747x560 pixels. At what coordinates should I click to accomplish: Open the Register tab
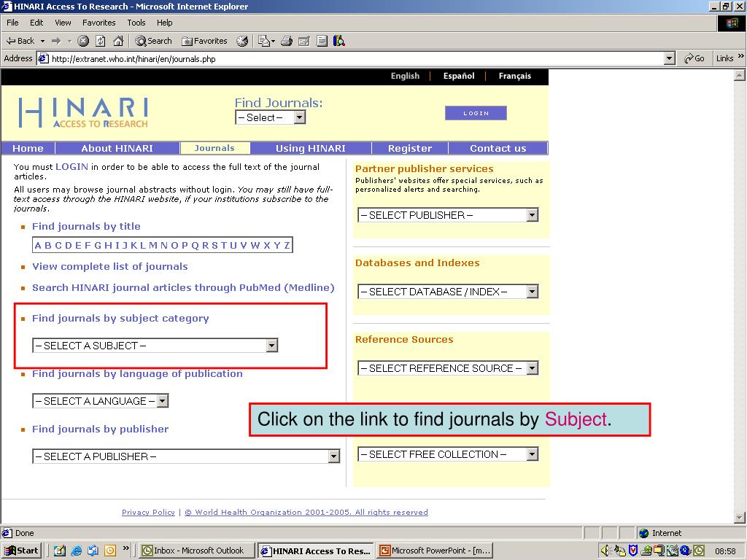[410, 148]
